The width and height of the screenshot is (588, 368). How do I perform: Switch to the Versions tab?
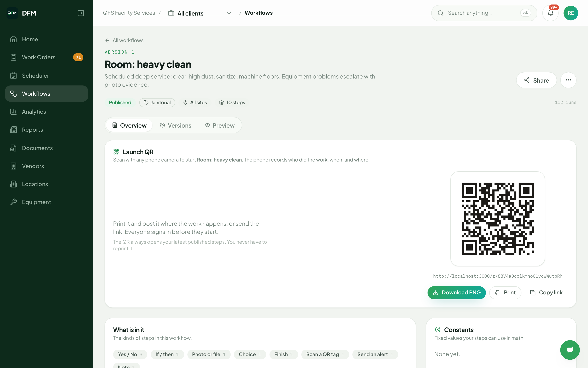[x=175, y=125]
